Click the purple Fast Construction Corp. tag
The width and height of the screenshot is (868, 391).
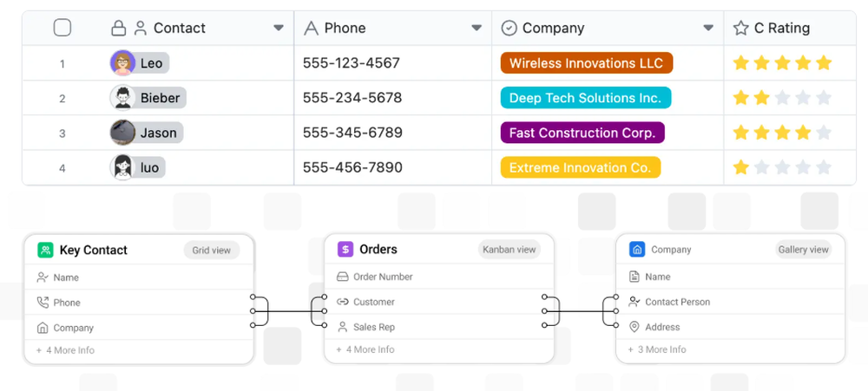click(582, 133)
